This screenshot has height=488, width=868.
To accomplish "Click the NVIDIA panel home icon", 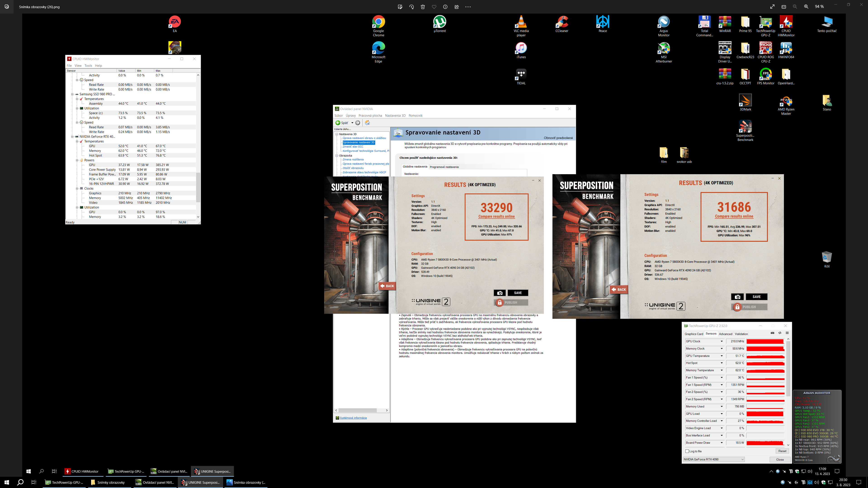I will pyautogui.click(x=367, y=123).
